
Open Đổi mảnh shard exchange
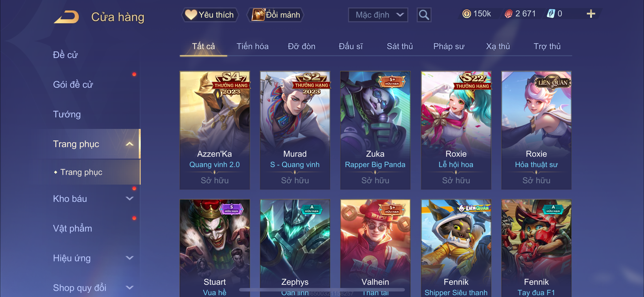(x=275, y=15)
